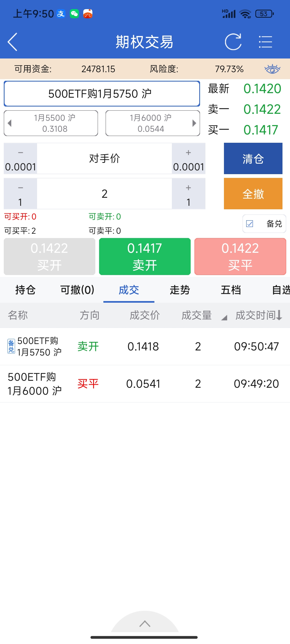Increase price by 0.0001
This screenshot has width=290, height=644.
pyautogui.click(x=189, y=159)
